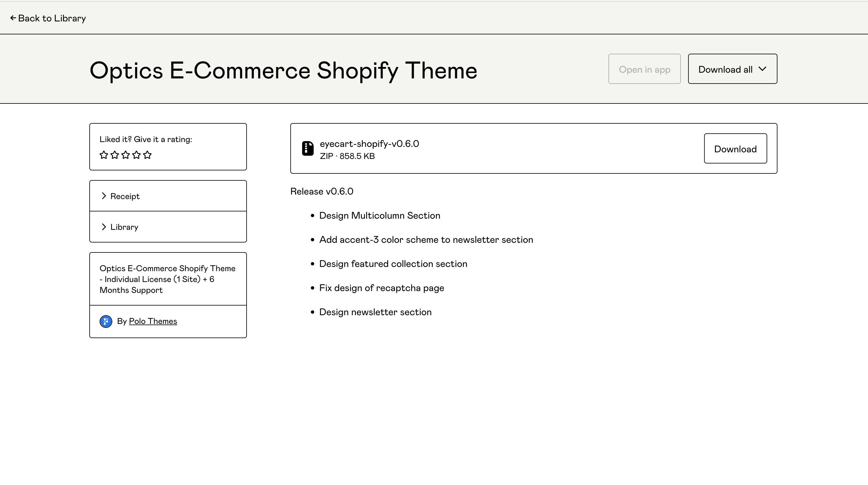Click the Polo Themes creator icon

[106, 321]
